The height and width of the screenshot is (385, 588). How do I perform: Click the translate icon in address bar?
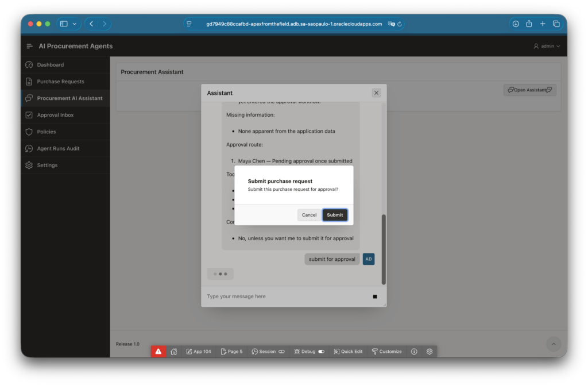click(x=391, y=24)
